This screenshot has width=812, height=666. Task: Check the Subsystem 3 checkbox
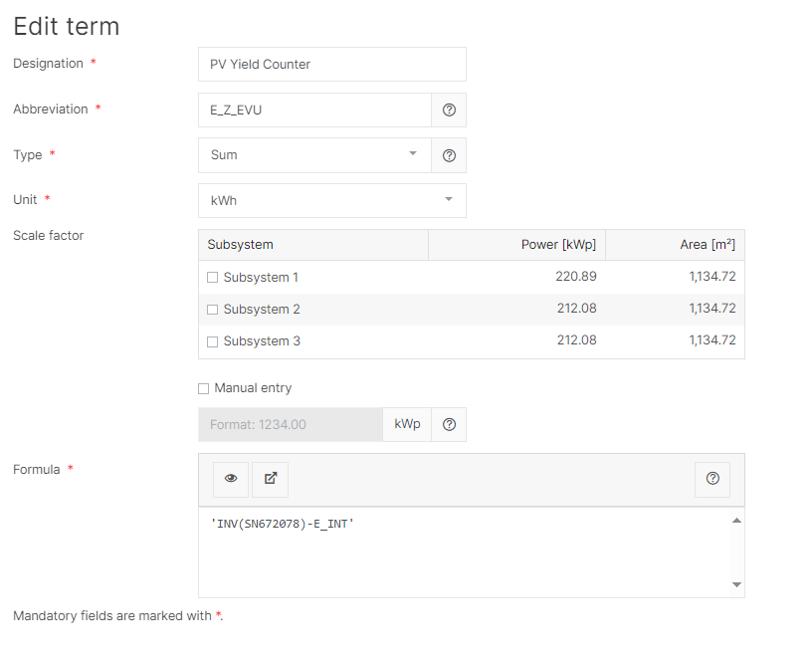(x=212, y=341)
